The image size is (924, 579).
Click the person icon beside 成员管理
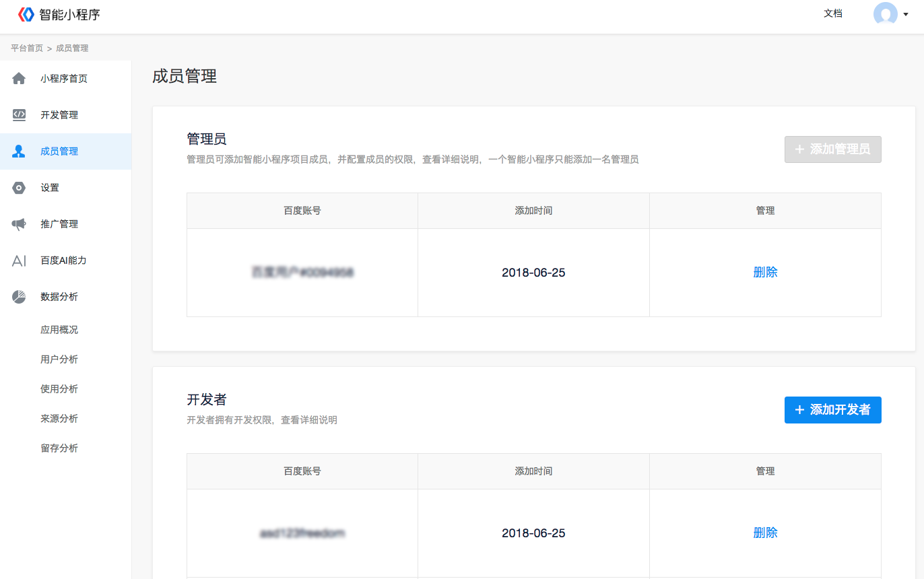[19, 151]
